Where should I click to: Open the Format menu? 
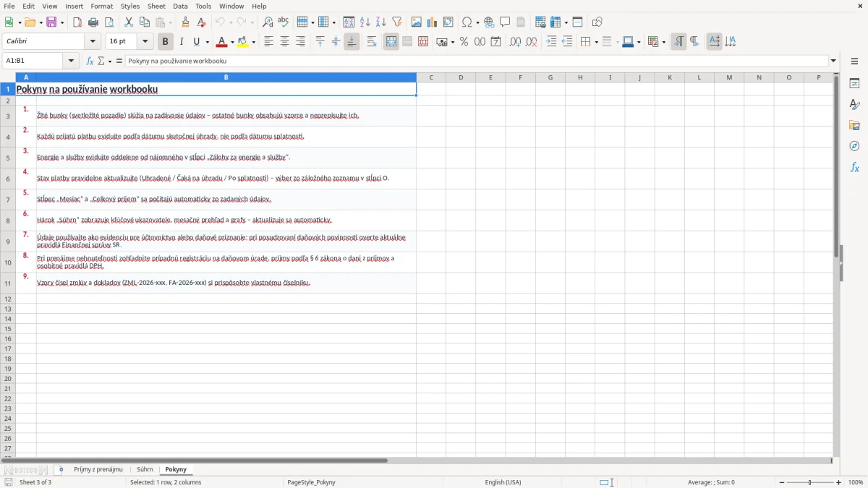coord(102,6)
